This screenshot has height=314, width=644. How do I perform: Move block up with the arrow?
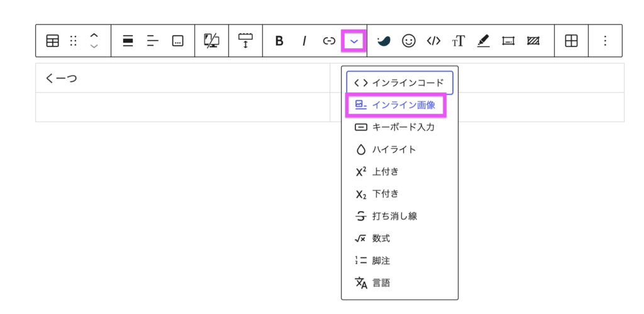[94, 36]
